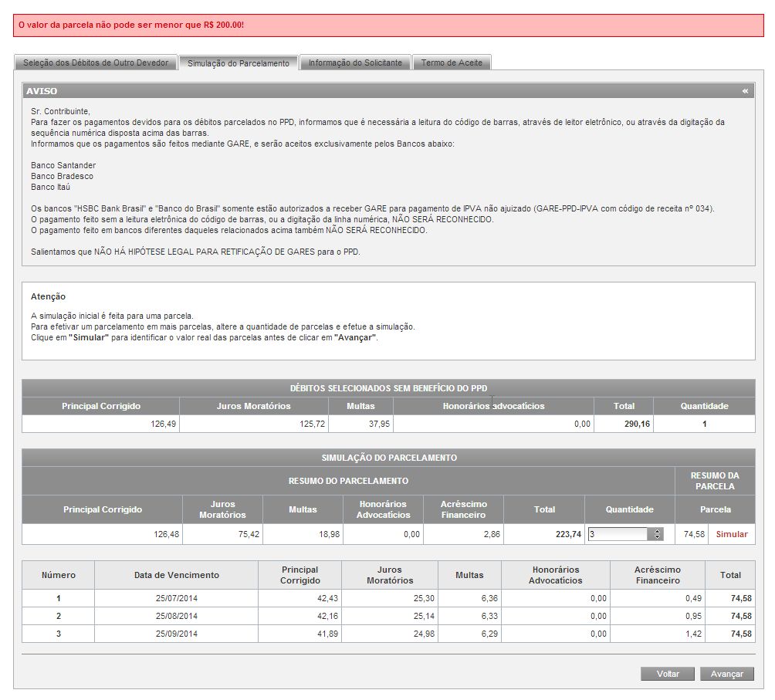The height and width of the screenshot is (700, 775).
Task: Select the Simulação do Parcelamento tab
Action: [x=239, y=63]
